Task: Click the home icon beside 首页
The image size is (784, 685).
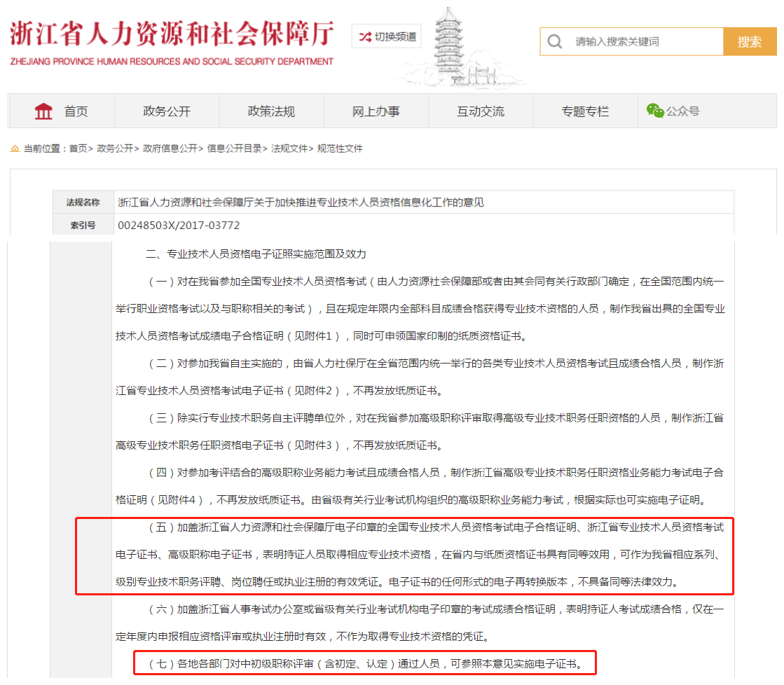Action: click(x=43, y=110)
